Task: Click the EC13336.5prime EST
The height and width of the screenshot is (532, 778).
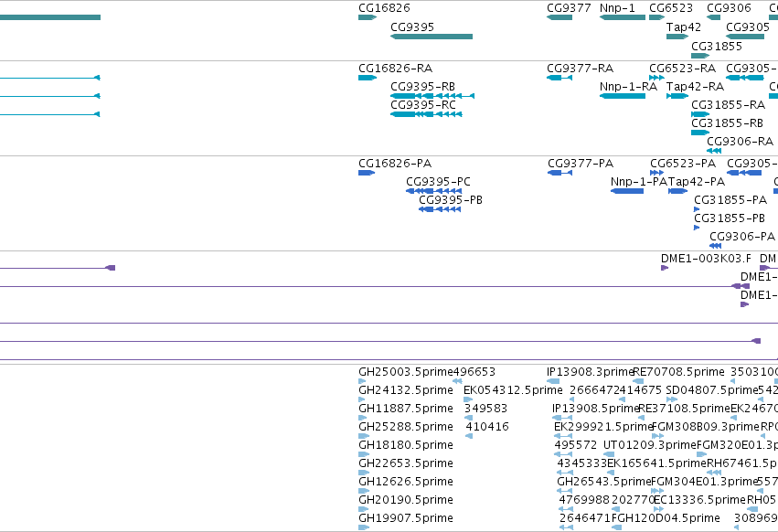Action: point(658,509)
